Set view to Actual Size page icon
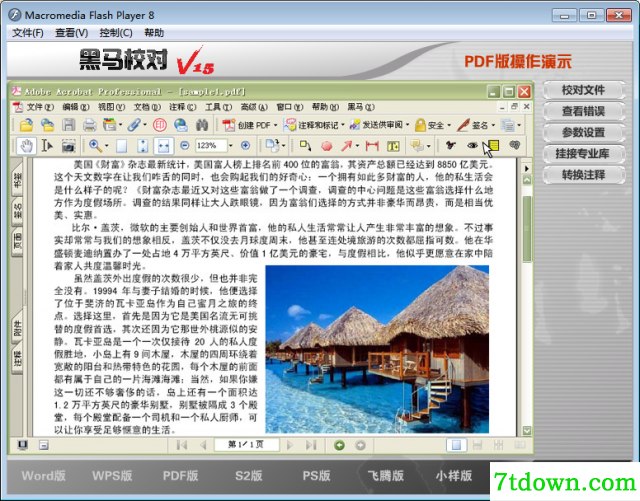The height and width of the screenshot is (501, 640). [122, 146]
